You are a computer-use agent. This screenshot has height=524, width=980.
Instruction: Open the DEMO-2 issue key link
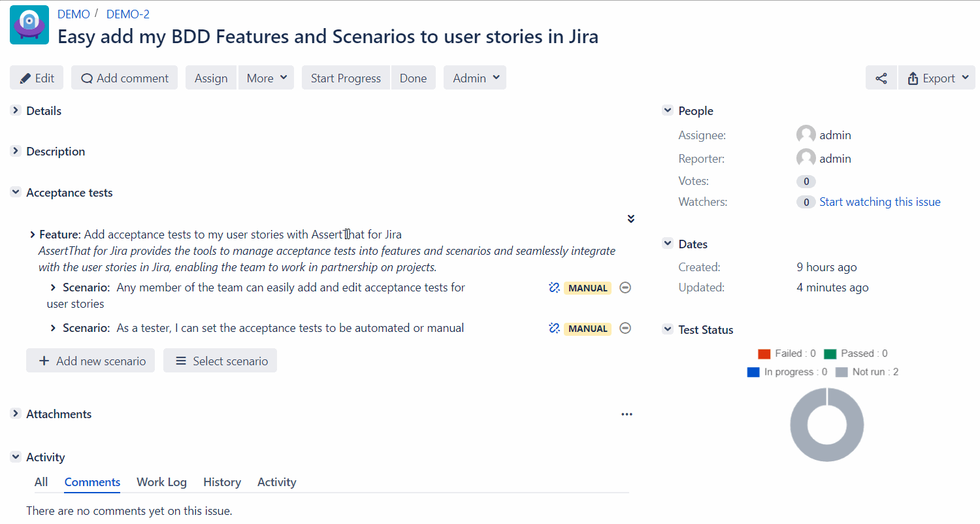(128, 14)
